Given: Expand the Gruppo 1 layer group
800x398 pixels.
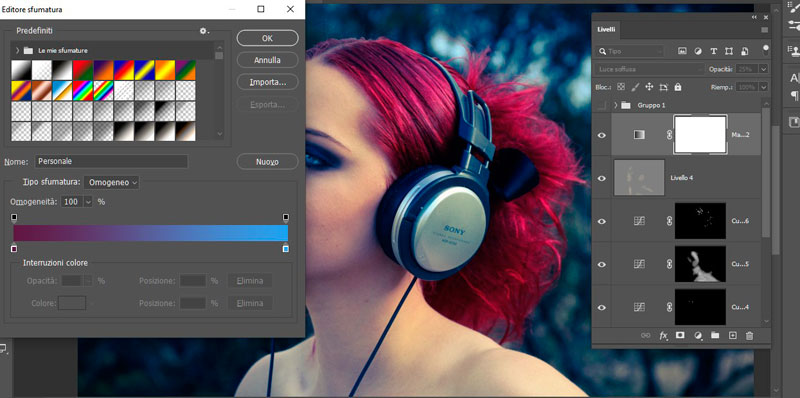Looking at the screenshot, I should coord(616,105).
